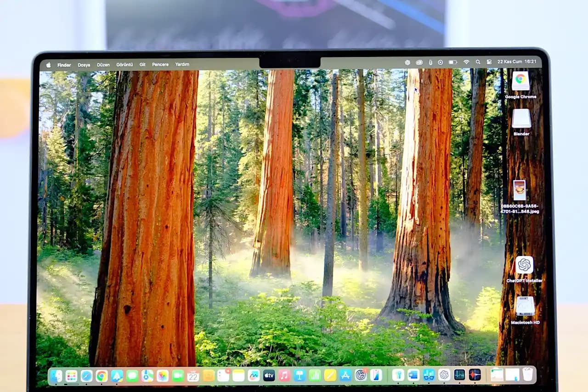Click the battery status icon
The height and width of the screenshot is (392, 588).
click(x=453, y=62)
